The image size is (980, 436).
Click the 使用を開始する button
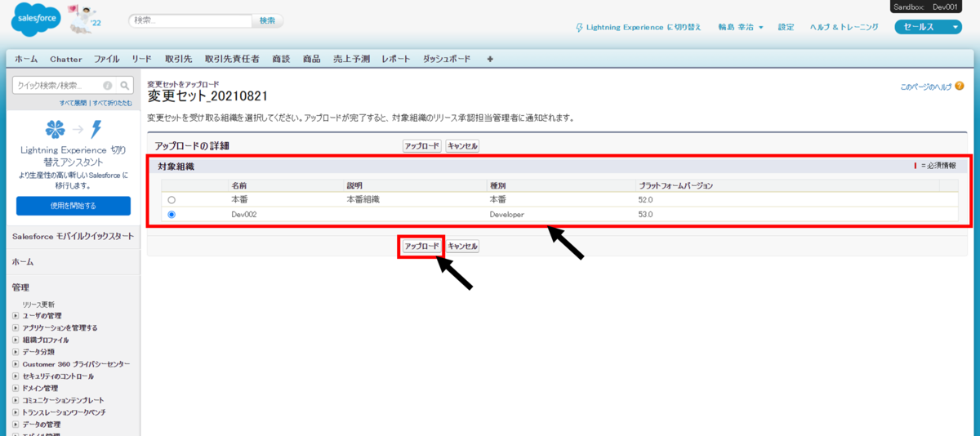pos(73,206)
